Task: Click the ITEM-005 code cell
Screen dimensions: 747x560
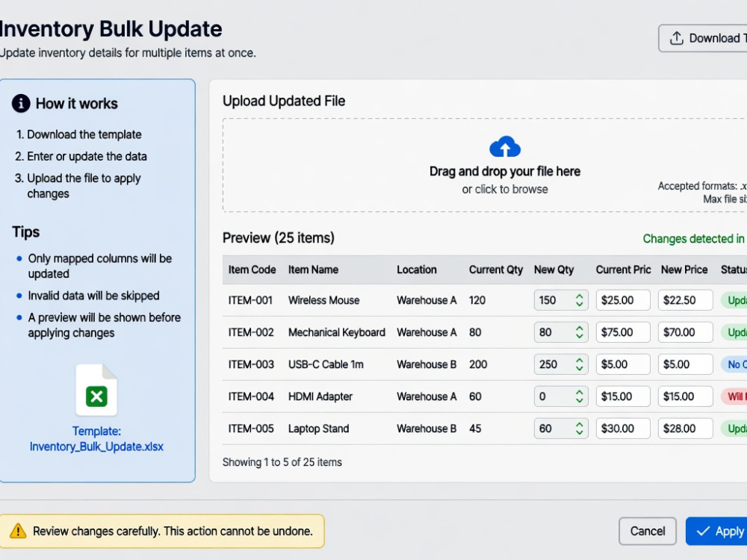Action: tap(251, 429)
